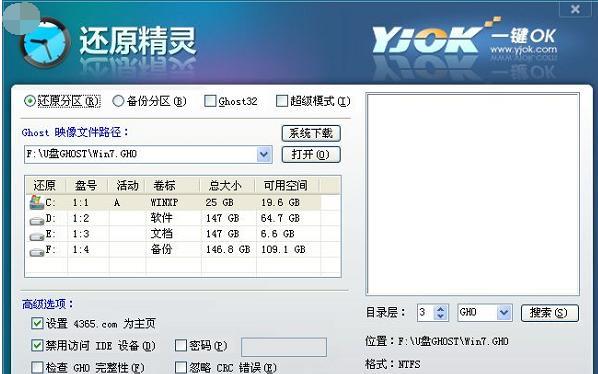
Task: Enable the Ghost32 checkbox
Action: point(210,101)
